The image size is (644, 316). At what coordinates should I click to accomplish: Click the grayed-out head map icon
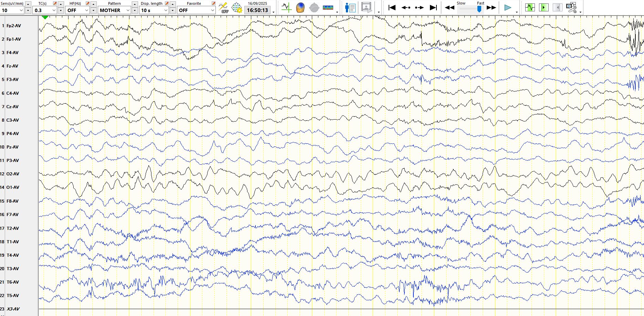(314, 7)
